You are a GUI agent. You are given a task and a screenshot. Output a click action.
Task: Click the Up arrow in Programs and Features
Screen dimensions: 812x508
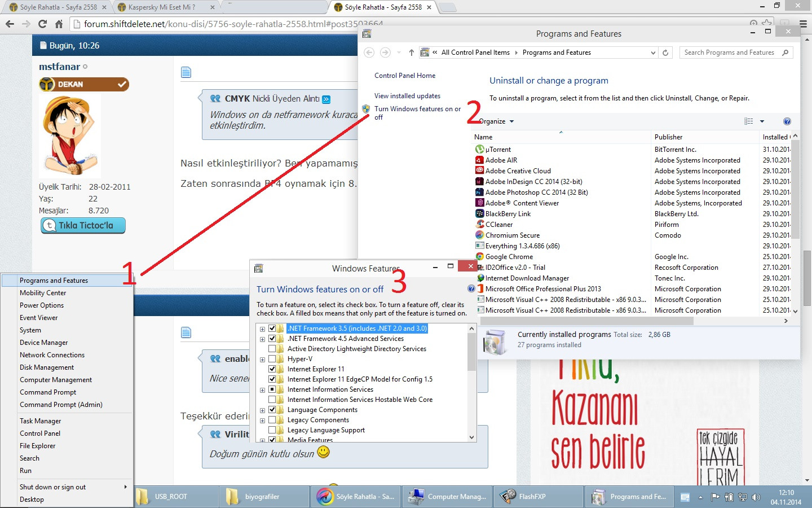pyautogui.click(x=411, y=52)
